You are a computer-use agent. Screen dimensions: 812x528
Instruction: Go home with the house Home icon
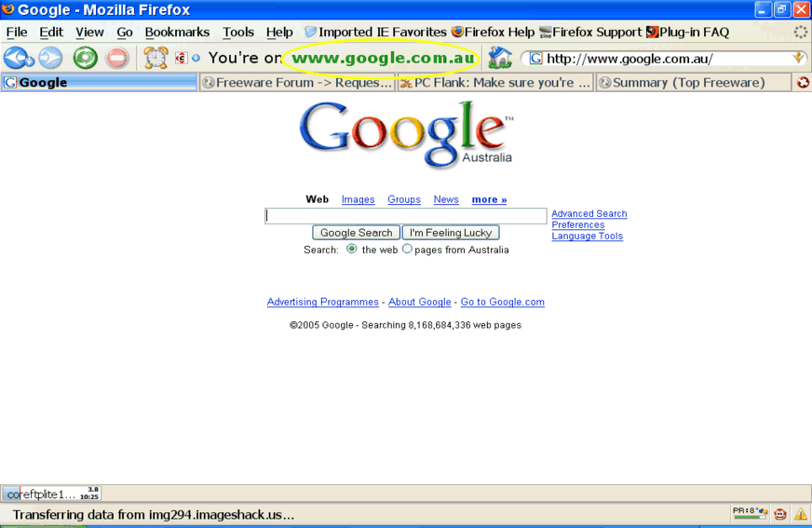500,58
